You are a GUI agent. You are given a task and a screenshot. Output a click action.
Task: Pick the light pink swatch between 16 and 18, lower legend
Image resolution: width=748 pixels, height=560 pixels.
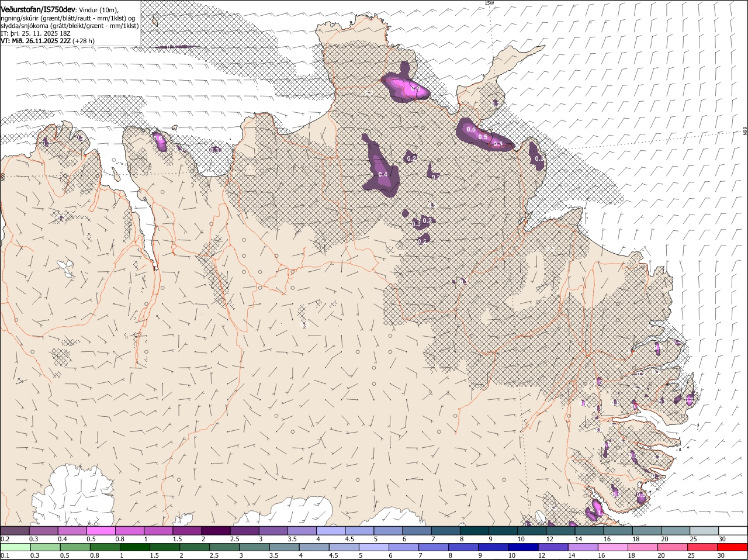point(614,547)
